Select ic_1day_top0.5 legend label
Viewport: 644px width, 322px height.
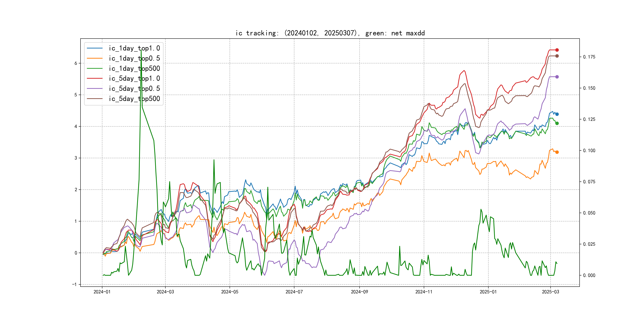coord(134,58)
